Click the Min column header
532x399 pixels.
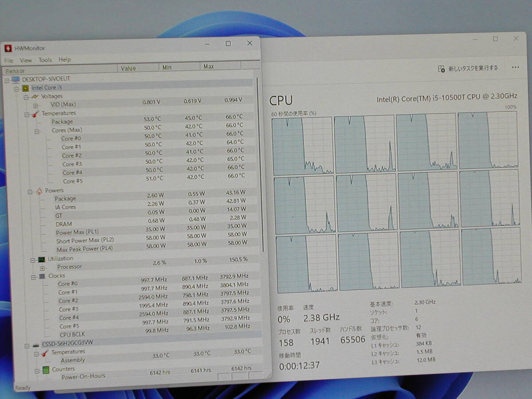(x=179, y=67)
